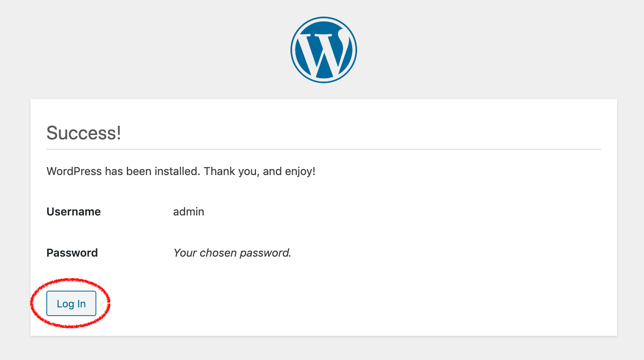Click the word 'enjoy!' in the message
This screenshot has height=360, width=644.
300,171
